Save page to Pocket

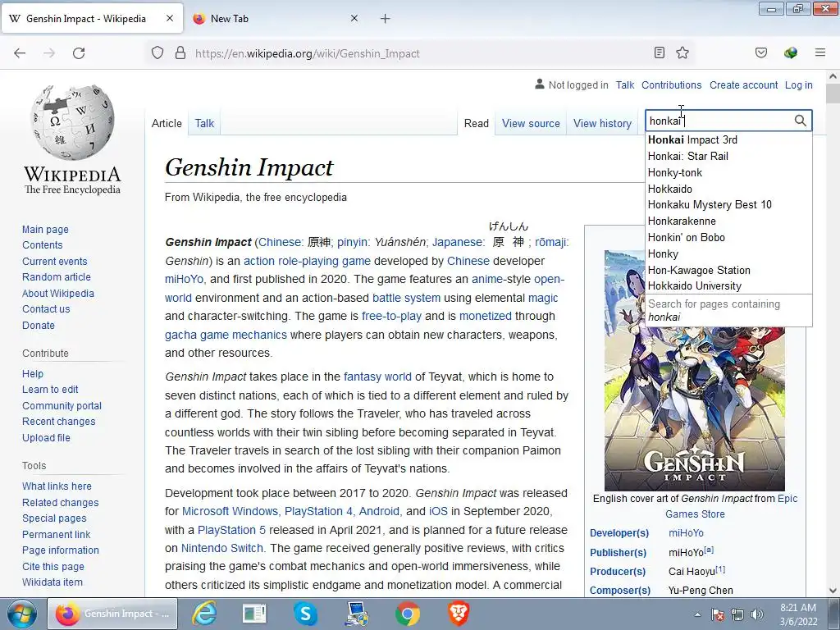[760, 52]
